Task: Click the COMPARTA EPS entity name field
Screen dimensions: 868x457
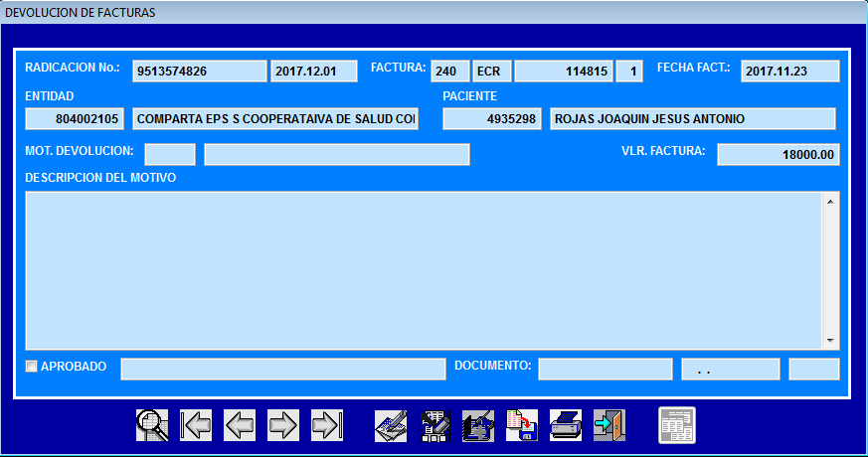Action: 275,119
